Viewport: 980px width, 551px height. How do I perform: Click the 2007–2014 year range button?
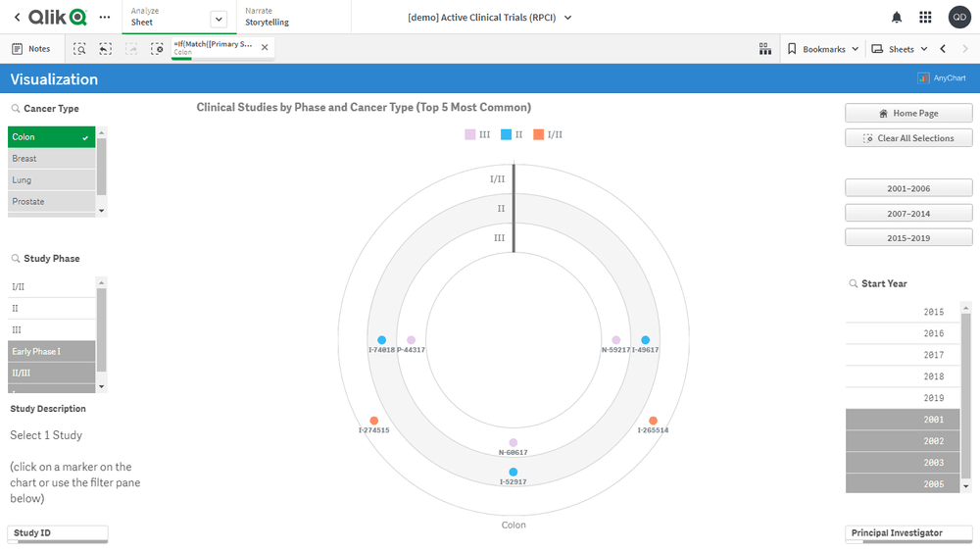pos(908,213)
